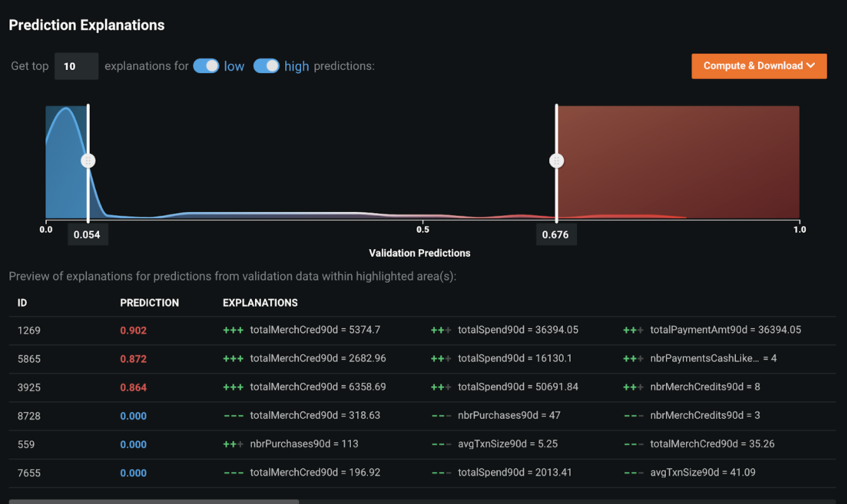Open the Compute & Download dropdown
Image resolution: width=847 pixels, height=504 pixels.
(x=759, y=66)
